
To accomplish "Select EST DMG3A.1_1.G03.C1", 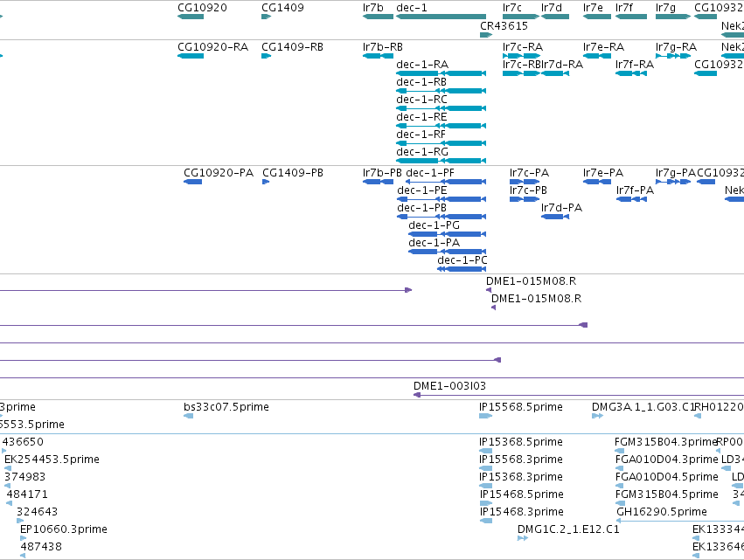I will 597,416.
